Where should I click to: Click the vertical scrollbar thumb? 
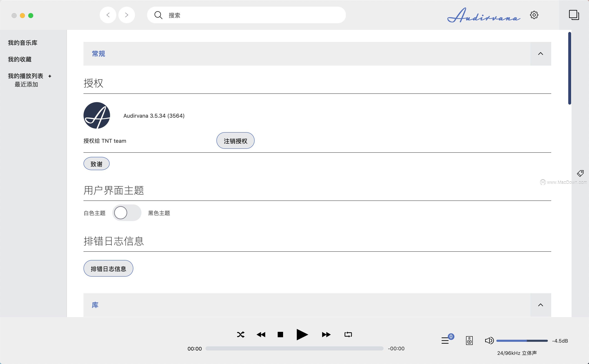[570, 68]
